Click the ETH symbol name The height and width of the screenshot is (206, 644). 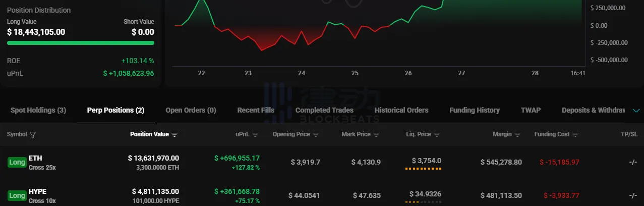pyautogui.click(x=35, y=158)
